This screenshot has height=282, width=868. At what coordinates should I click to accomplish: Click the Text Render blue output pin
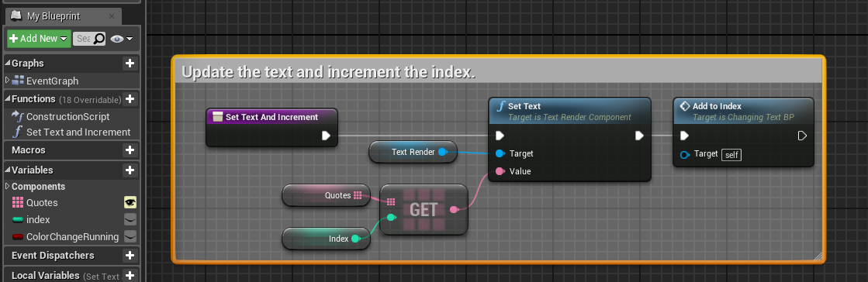pos(442,152)
